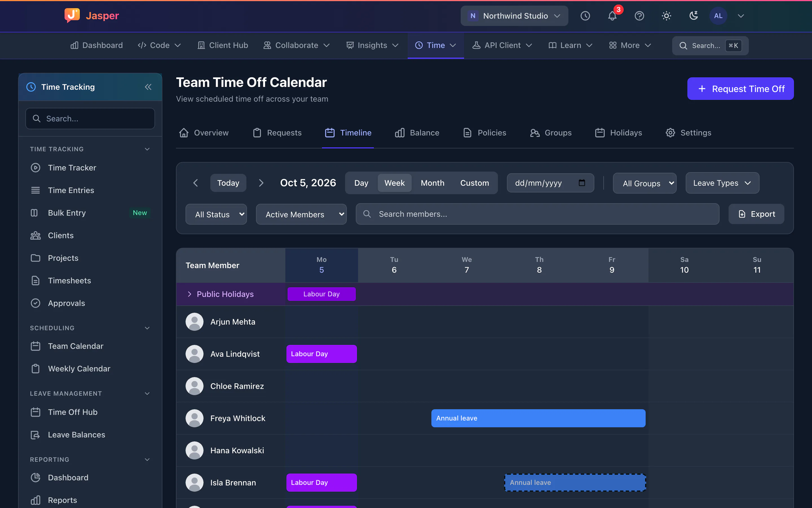Open Weekly Calendar in sidebar
This screenshot has height=508, width=812.
pyautogui.click(x=90, y=369)
